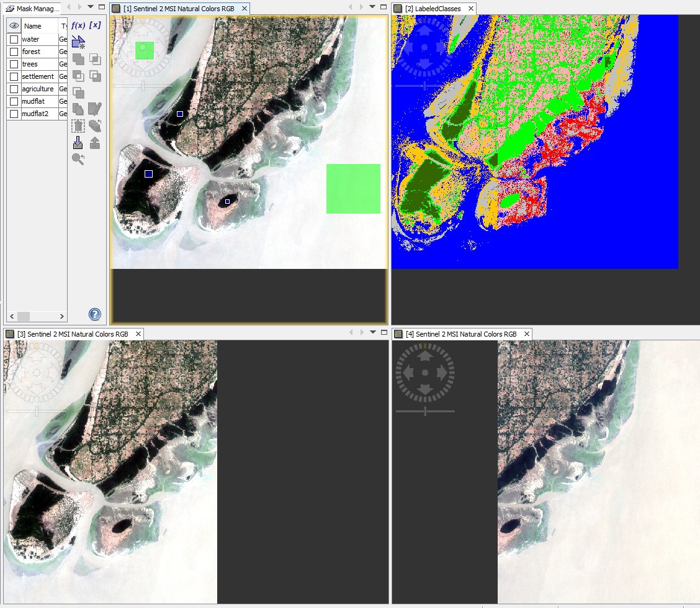Viewport: 700px width, 608px height.
Task: Pan up in view [4] navigation wheel
Action: [425, 356]
